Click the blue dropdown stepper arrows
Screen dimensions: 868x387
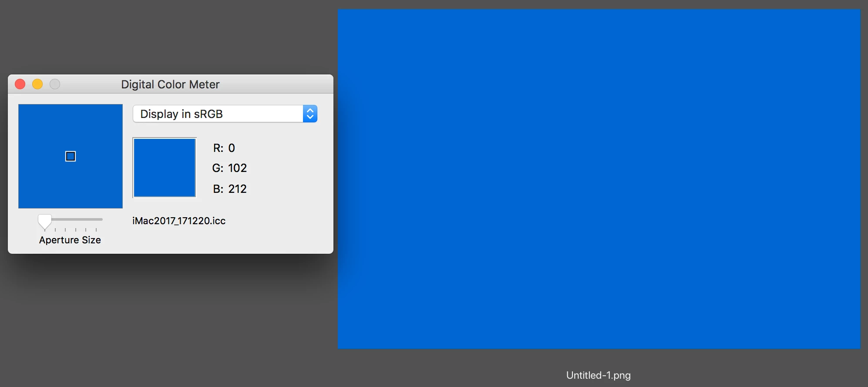[310, 114]
